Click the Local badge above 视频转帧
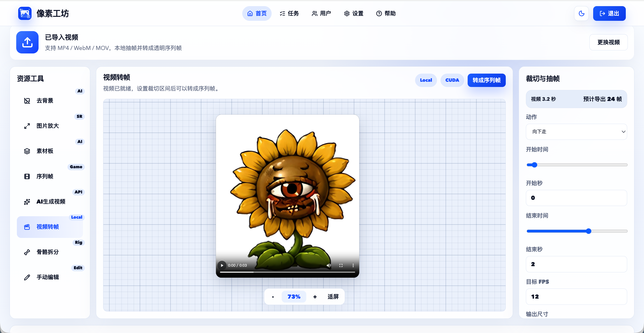The height and width of the screenshot is (333, 644). pos(76,217)
